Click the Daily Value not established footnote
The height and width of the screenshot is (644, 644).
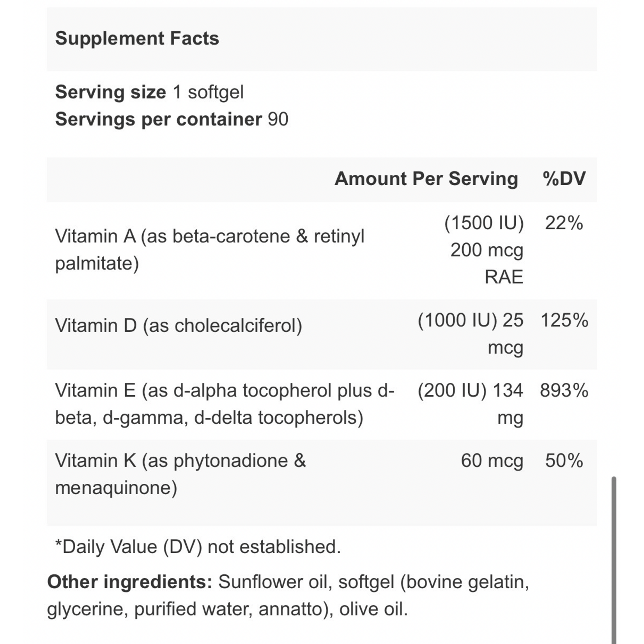pos(198,547)
